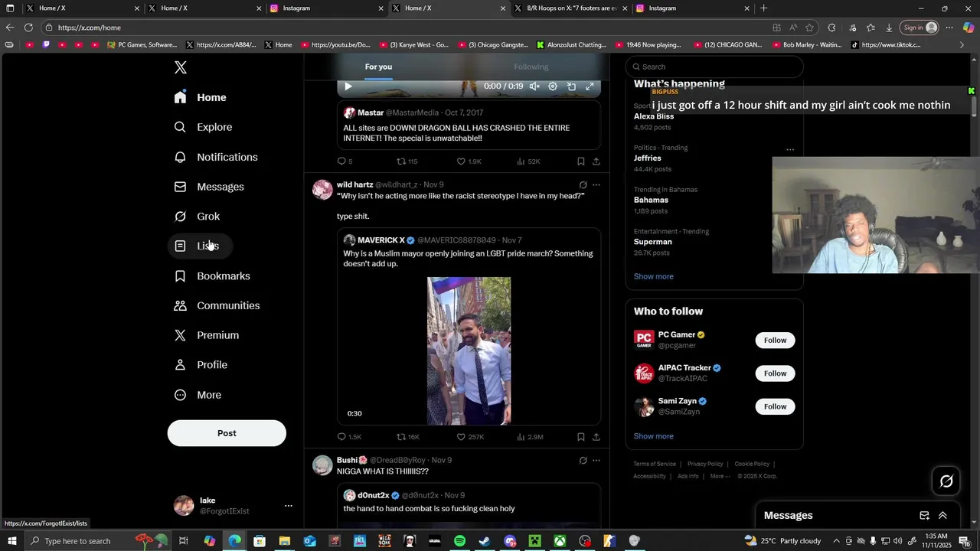This screenshot has height=551, width=980.
Task: Click the Bookmarks icon in sidebar
Action: 180,275
